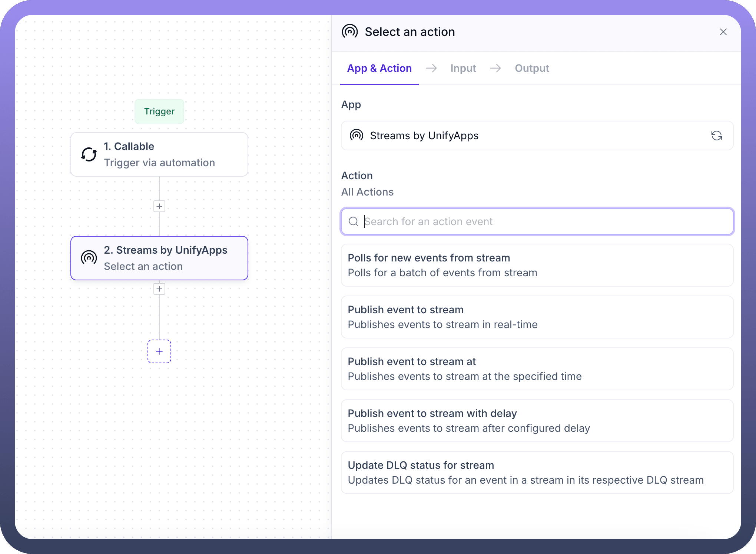The height and width of the screenshot is (554, 756).
Task: Switch to the Input tab
Action: (463, 68)
